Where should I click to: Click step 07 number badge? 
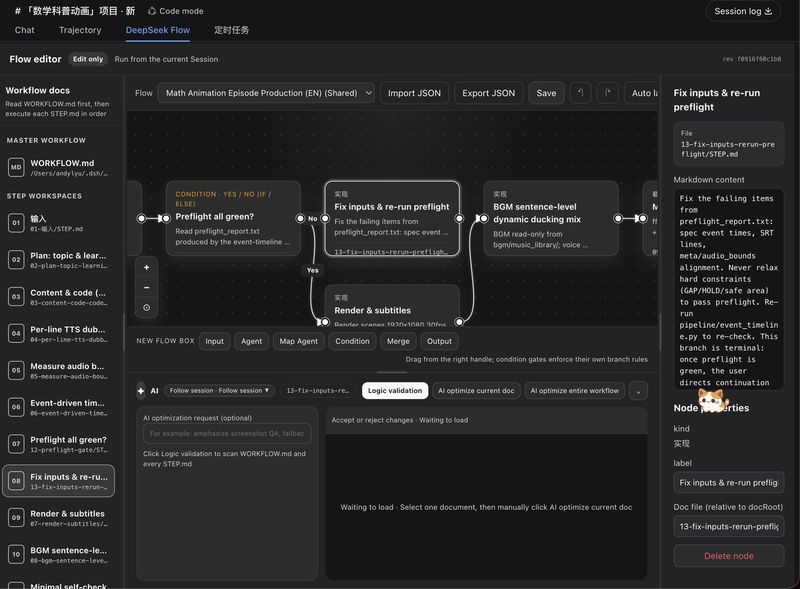pos(16,444)
